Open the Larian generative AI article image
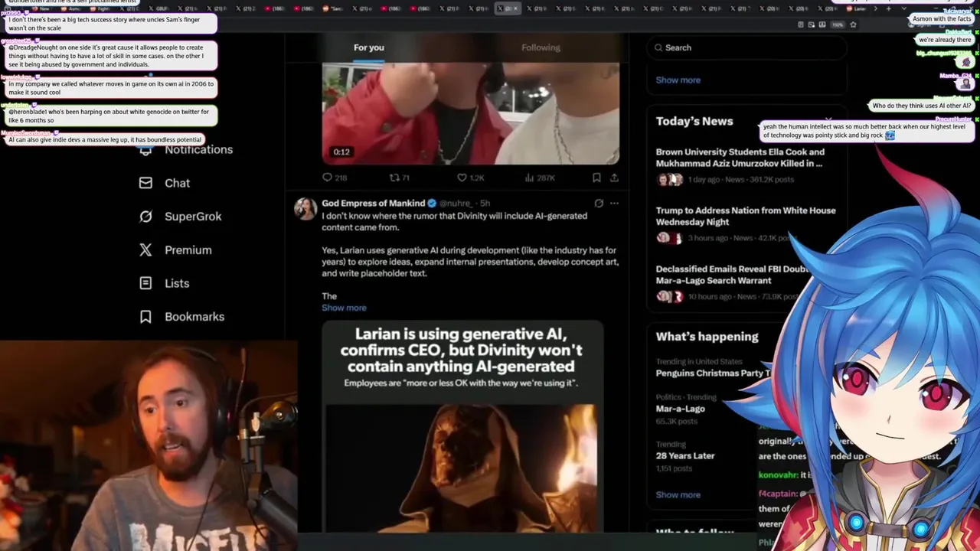This screenshot has height=551, width=980. pyautogui.click(x=462, y=426)
